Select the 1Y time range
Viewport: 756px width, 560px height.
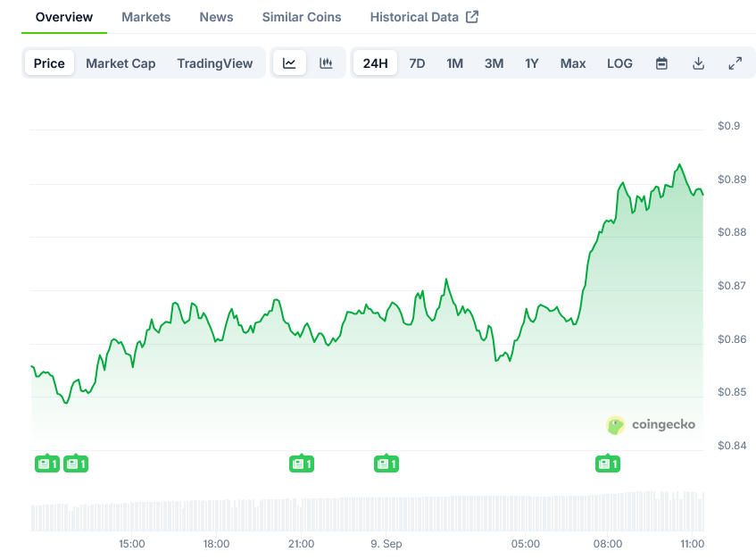(532, 63)
